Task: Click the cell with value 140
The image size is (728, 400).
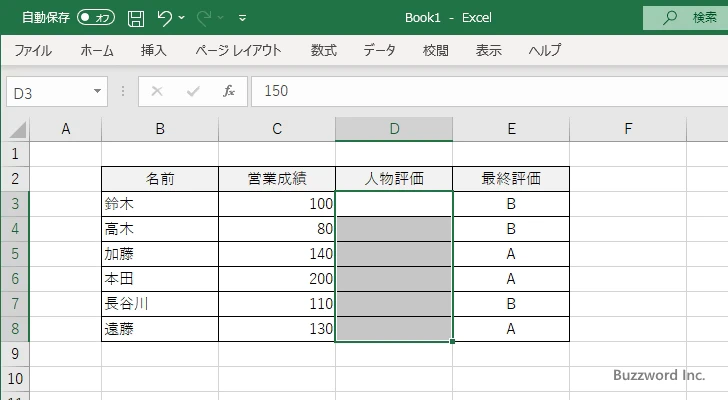Action: (x=277, y=254)
